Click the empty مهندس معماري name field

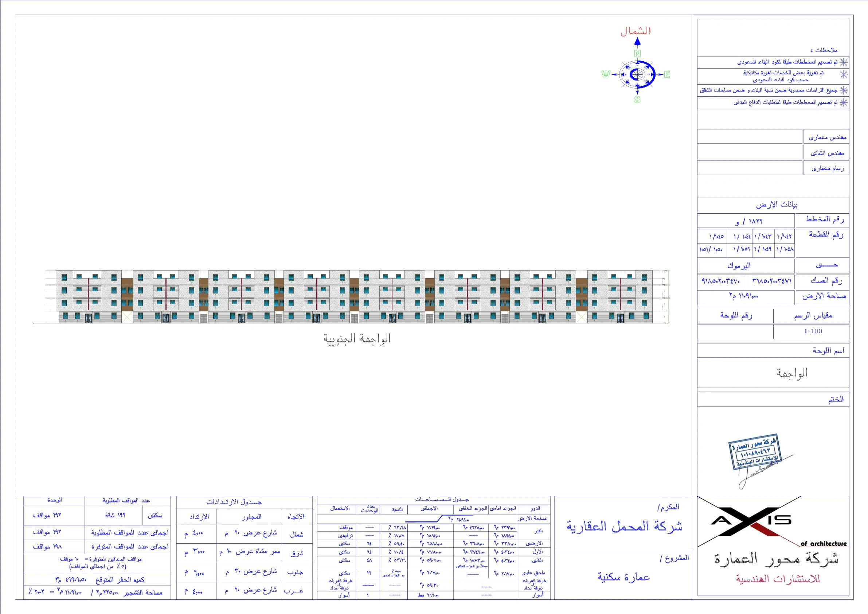pos(749,137)
